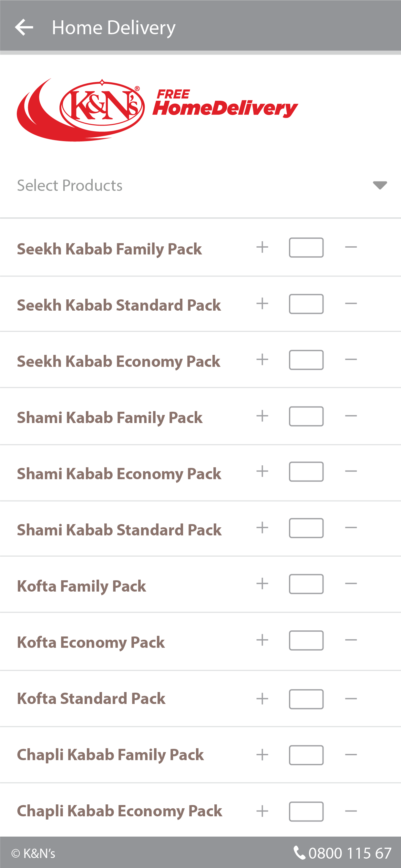
Task: Decrease Seekh Kabab Family Pack quantity
Action: 351,247
